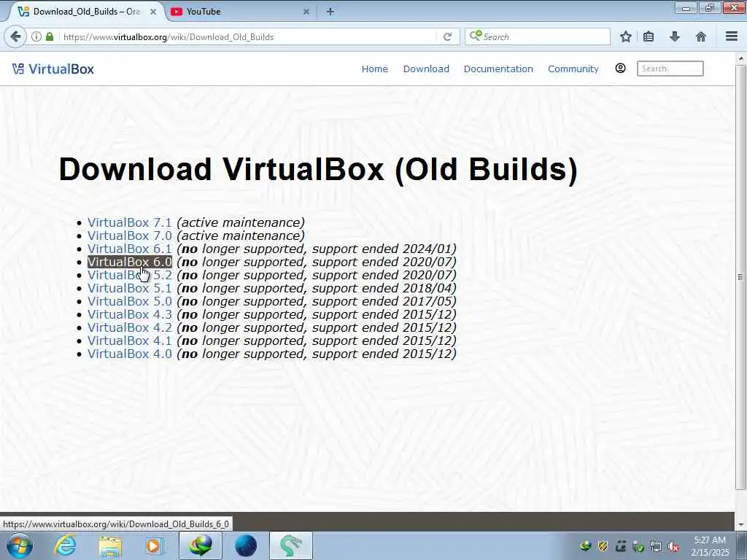747x560 pixels.
Task: Launch Internet Explorer from the taskbar
Action: pyautogui.click(x=65, y=545)
